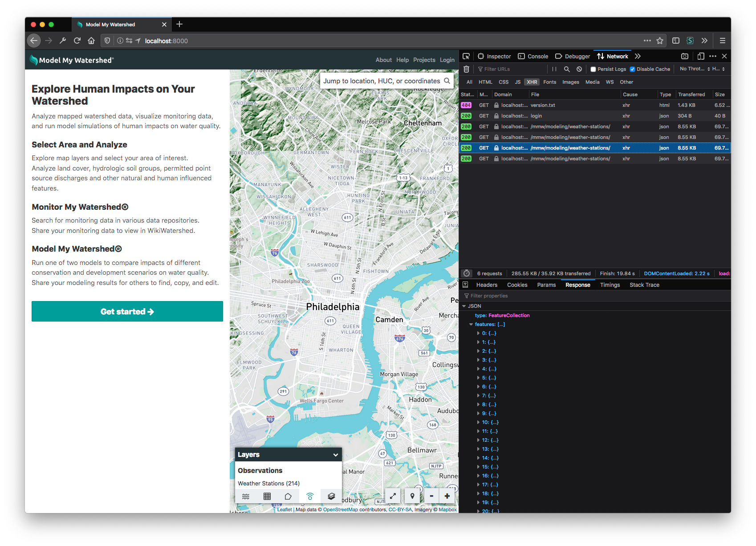
Task: Click the element picker icon in DevTools
Action: [466, 56]
